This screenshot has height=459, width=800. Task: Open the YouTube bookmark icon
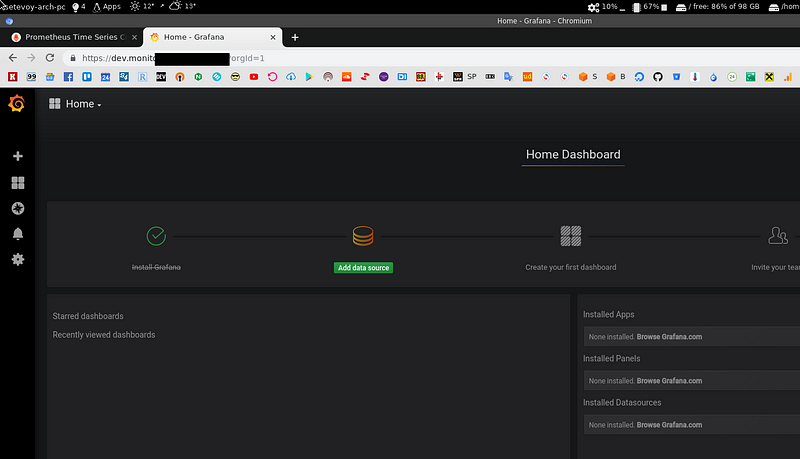tap(254, 76)
